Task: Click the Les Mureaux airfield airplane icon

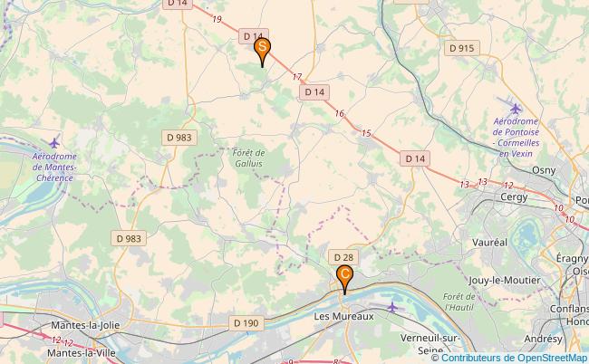Action: pyautogui.click(x=392, y=307)
